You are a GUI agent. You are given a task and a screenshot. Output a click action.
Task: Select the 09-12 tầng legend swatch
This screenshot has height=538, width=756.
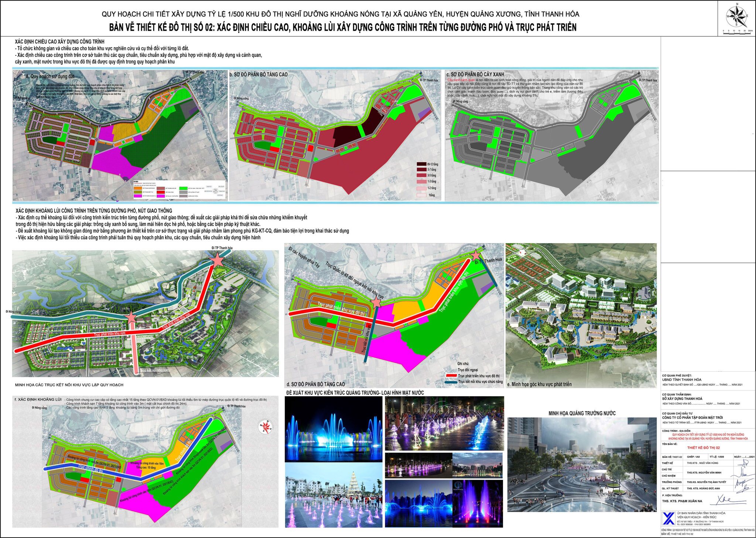(421, 164)
